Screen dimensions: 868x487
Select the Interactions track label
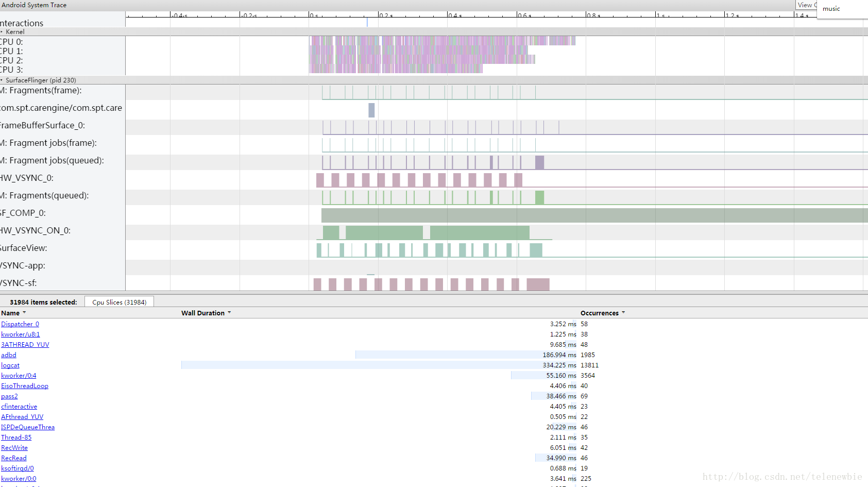22,23
